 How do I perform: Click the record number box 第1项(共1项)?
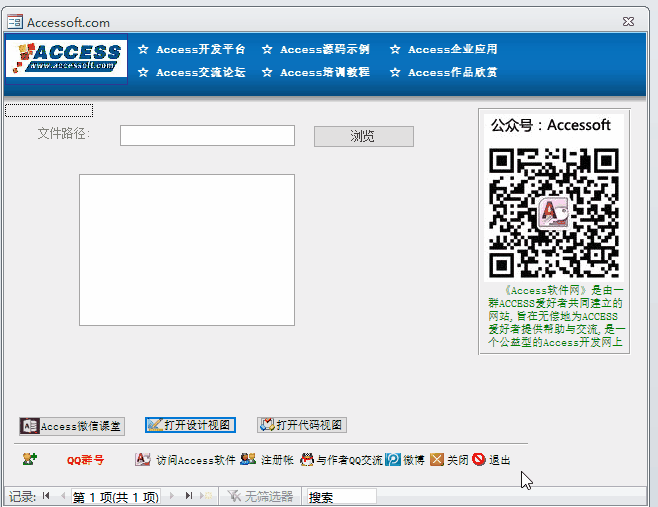(116, 497)
